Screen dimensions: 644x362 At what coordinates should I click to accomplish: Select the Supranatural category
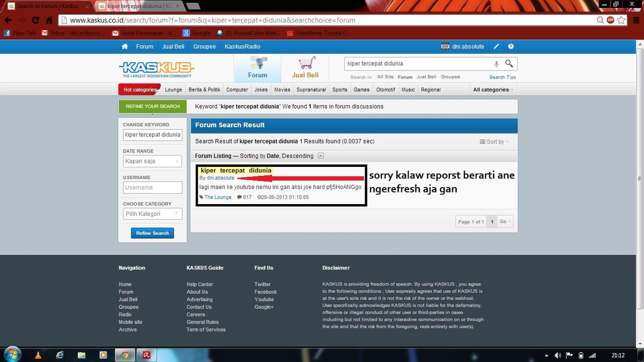[x=311, y=89]
